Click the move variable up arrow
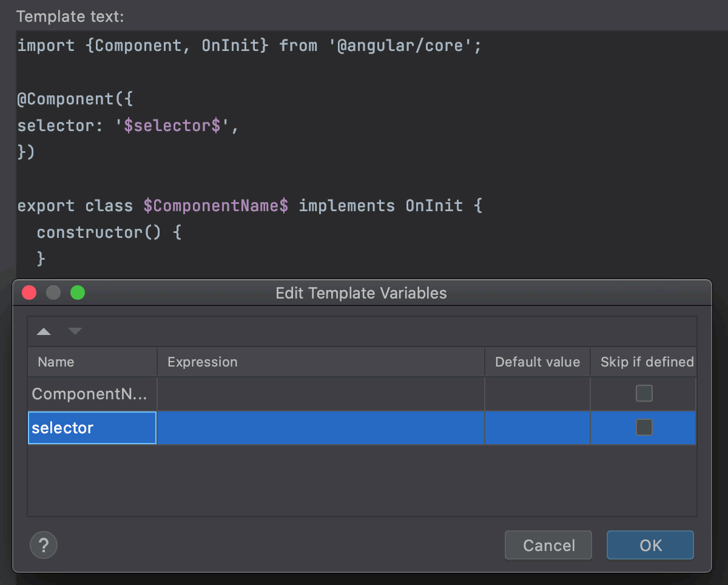This screenshot has width=728, height=585. [43, 331]
